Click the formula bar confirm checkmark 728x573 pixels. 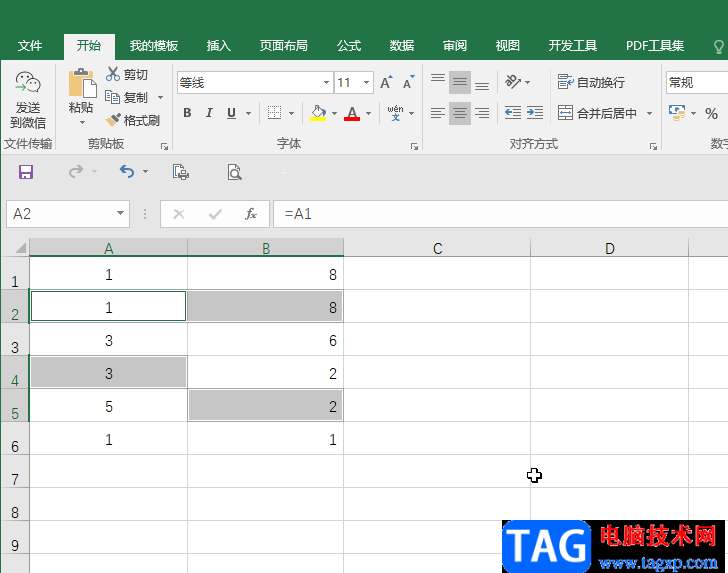click(215, 214)
